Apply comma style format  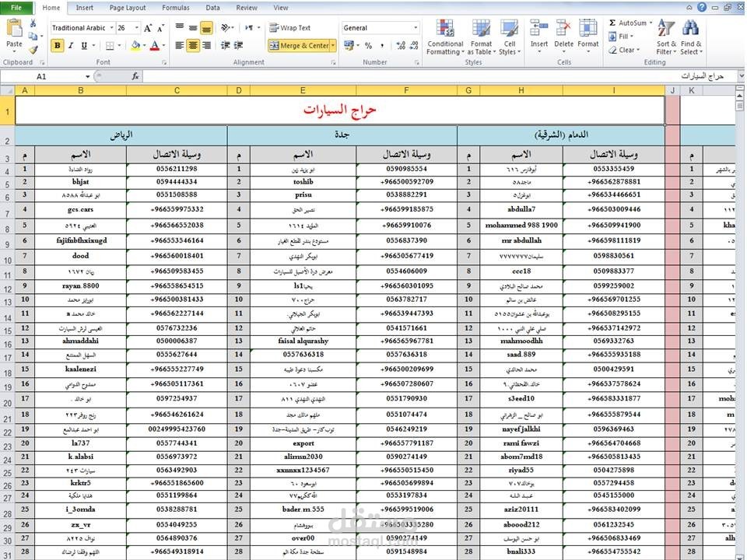(382, 46)
